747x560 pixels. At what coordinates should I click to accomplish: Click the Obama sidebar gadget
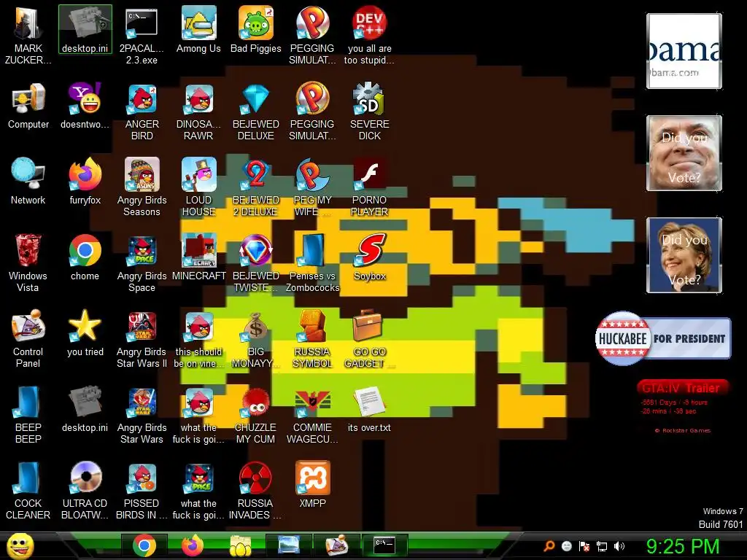pos(684,51)
